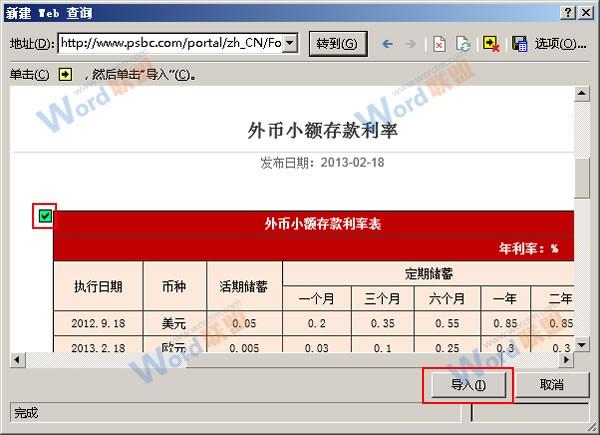
Task: Click the date cell 2012.9.18
Action: point(98,323)
